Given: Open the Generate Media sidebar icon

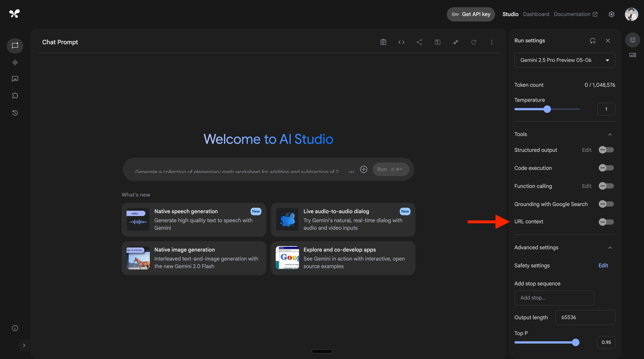Looking at the screenshot, I should (15, 79).
